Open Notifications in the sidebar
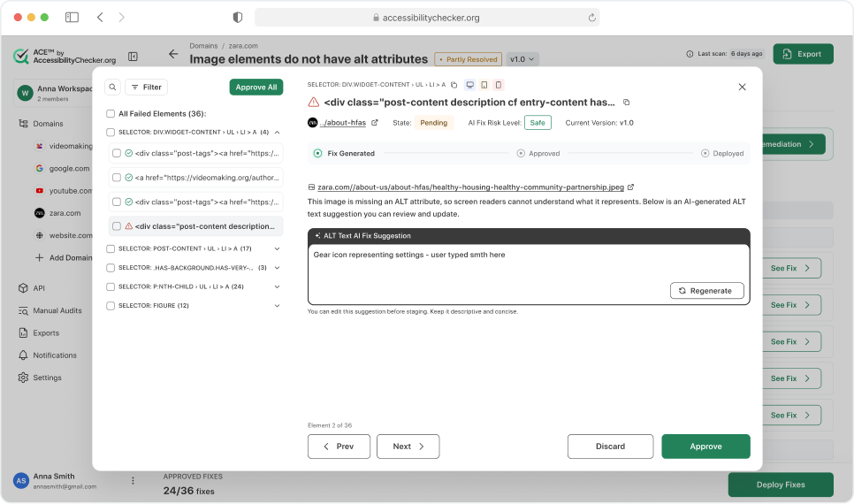 click(x=48, y=355)
